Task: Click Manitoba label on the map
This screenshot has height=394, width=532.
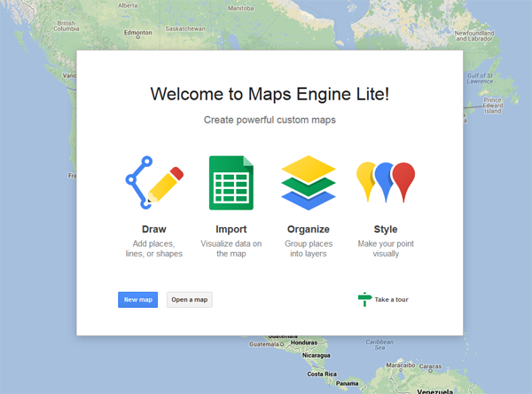Action: click(240, 8)
